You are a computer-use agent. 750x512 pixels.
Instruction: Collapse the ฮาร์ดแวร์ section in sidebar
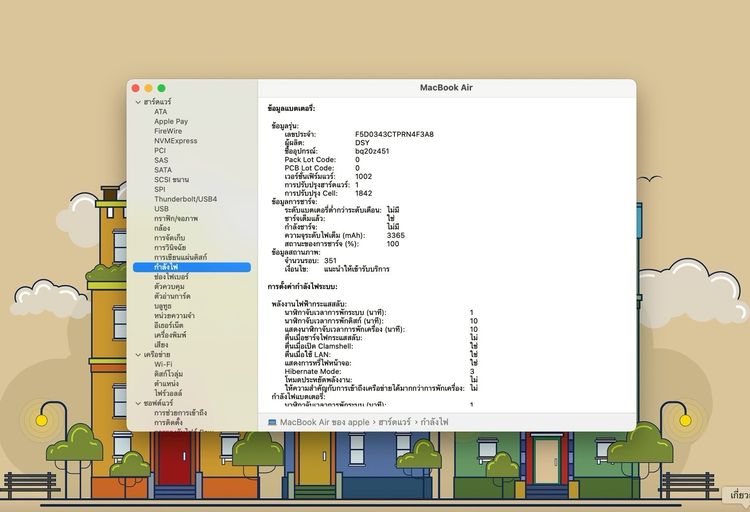click(138, 102)
